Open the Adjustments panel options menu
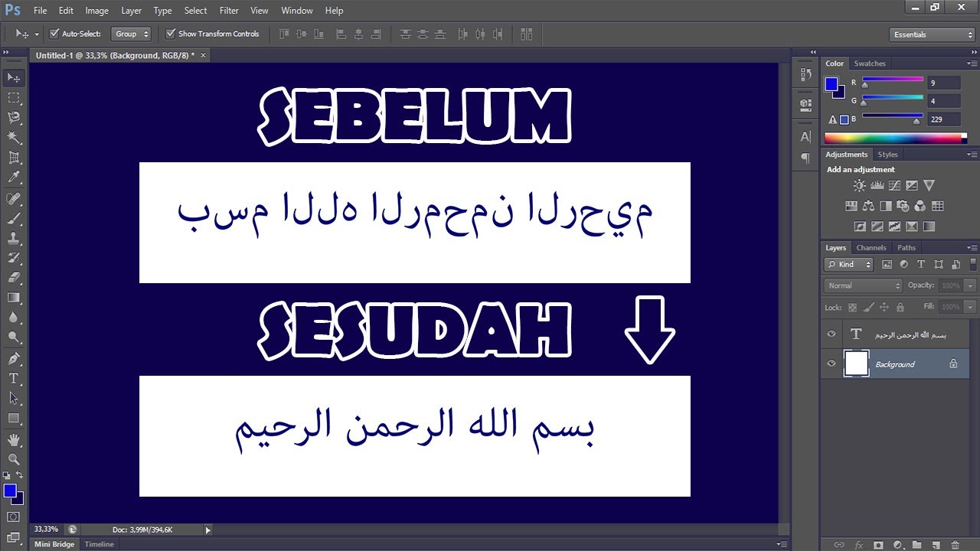The width and height of the screenshot is (980, 551). tap(972, 155)
